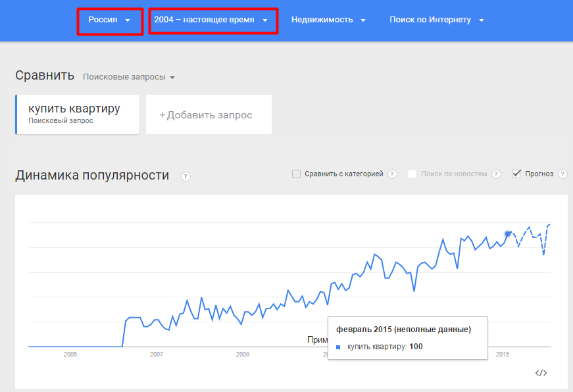
Task: Click the blue series marker in the tooltip
Action: tap(338, 347)
